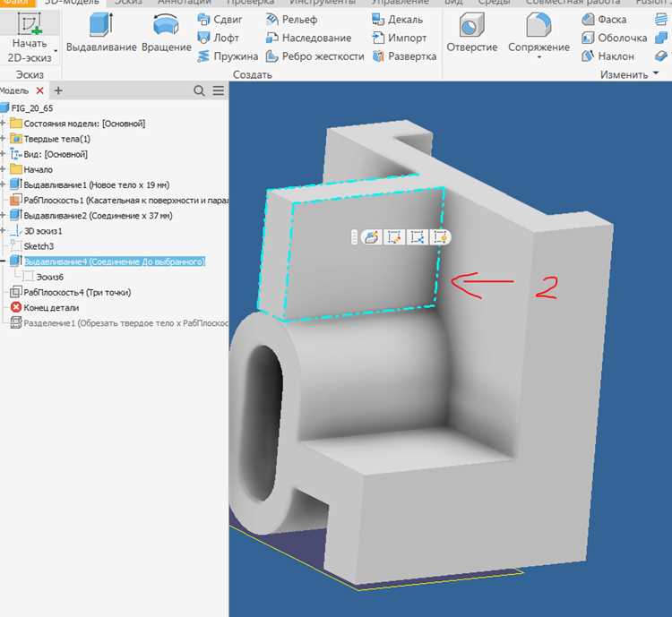Select the Пружина coil tool

click(x=228, y=56)
